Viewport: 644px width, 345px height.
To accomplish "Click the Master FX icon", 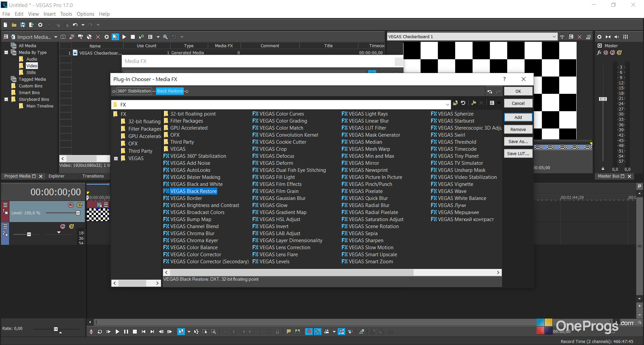I will (x=599, y=53).
